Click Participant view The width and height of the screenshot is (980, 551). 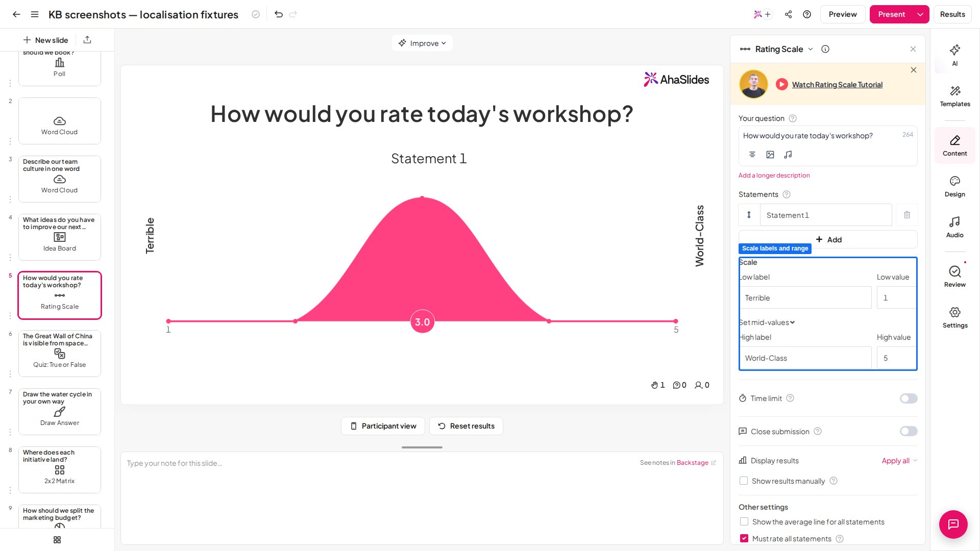(x=383, y=426)
